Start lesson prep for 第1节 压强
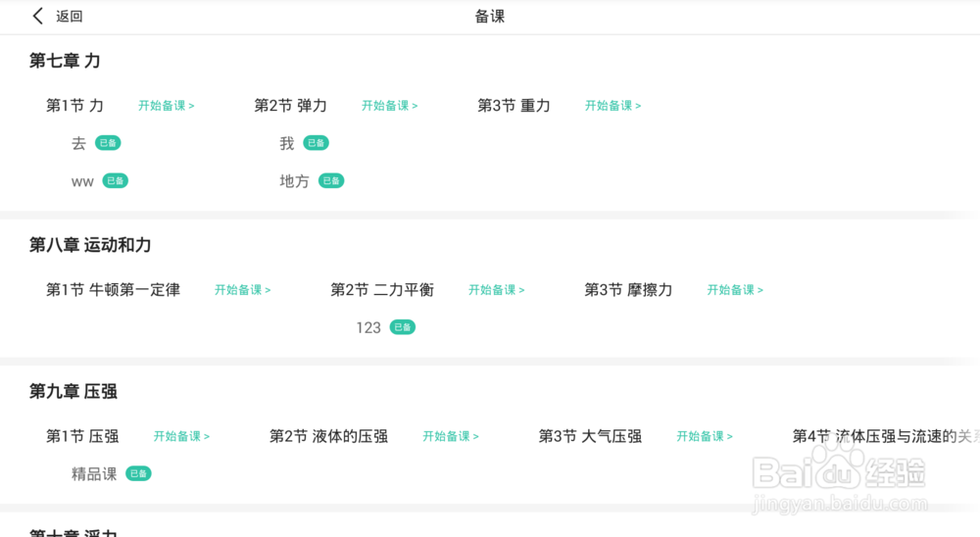The width and height of the screenshot is (980, 537). (x=181, y=437)
